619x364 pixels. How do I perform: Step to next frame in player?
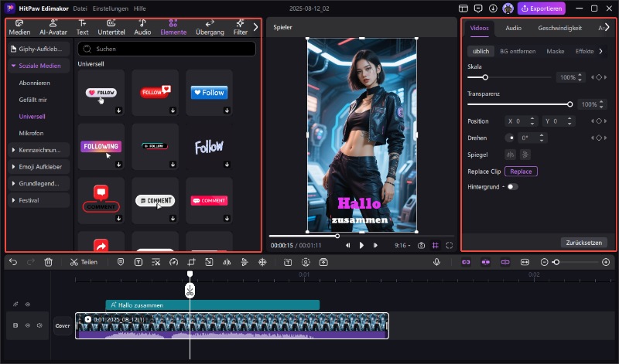pyautogui.click(x=375, y=245)
